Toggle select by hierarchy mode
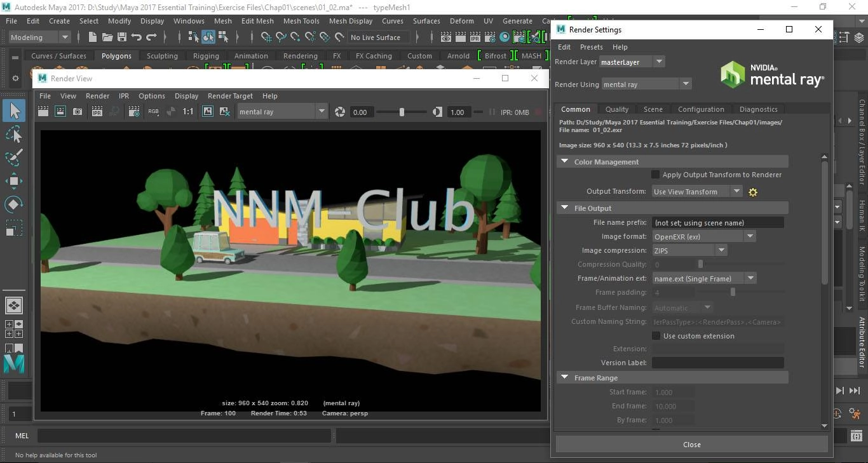Image resolution: width=868 pixels, height=463 pixels. 194,37
